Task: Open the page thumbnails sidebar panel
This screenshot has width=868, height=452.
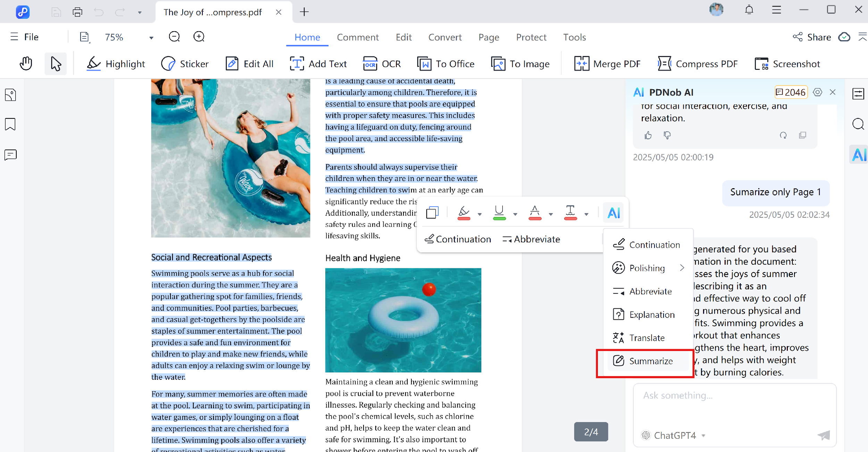Action: (10, 95)
